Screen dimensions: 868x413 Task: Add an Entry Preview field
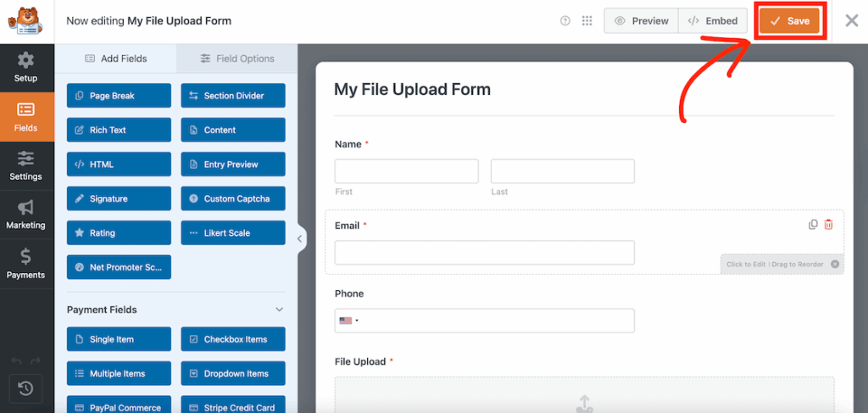click(233, 165)
